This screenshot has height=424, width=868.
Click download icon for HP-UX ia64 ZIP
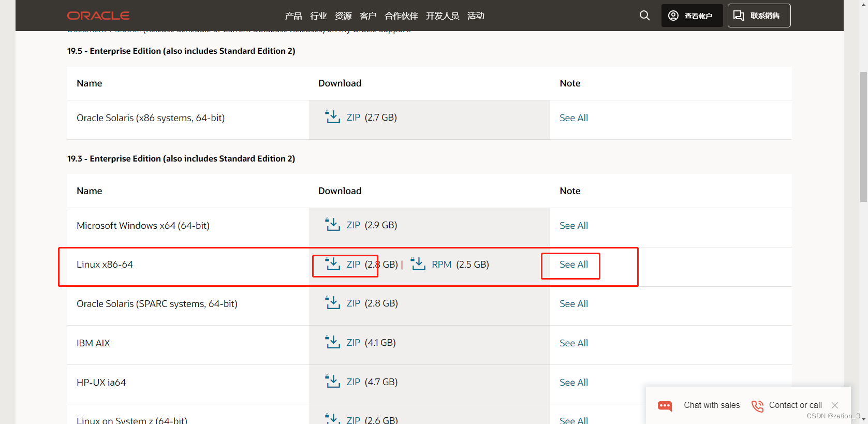pos(333,382)
